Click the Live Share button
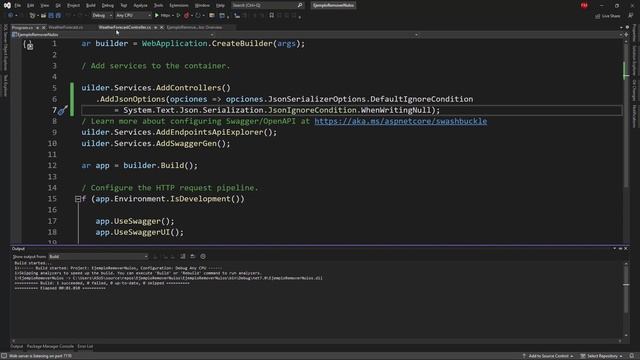 point(607,16)
